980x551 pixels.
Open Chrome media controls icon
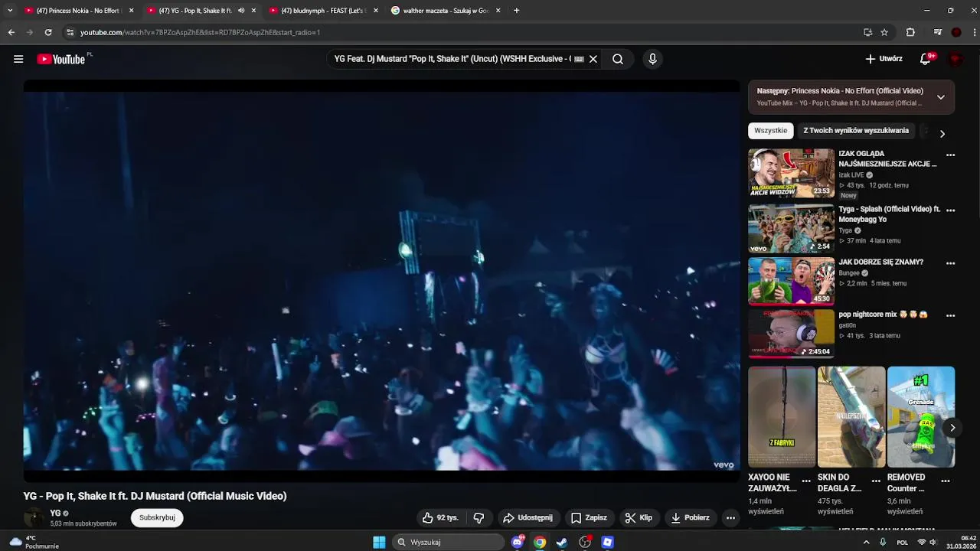click(938, 32)
